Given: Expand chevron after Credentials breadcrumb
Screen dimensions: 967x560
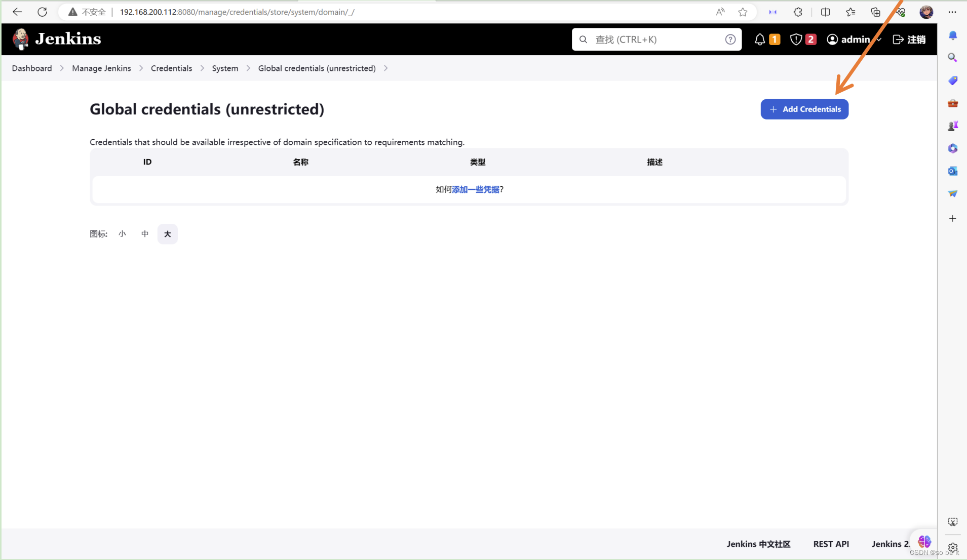Looking at the screenshot, I should 202,68.
